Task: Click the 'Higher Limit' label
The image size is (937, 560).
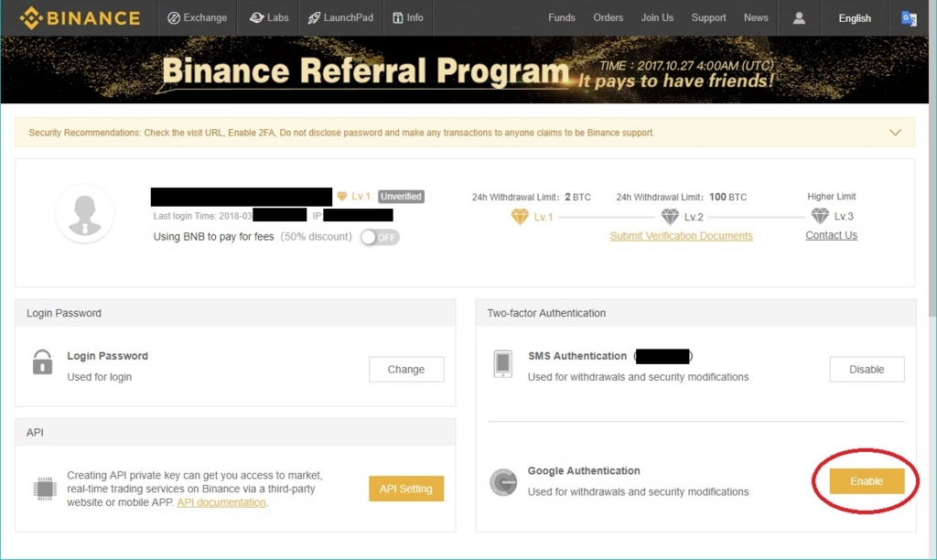Action: [x=831, y=196]
